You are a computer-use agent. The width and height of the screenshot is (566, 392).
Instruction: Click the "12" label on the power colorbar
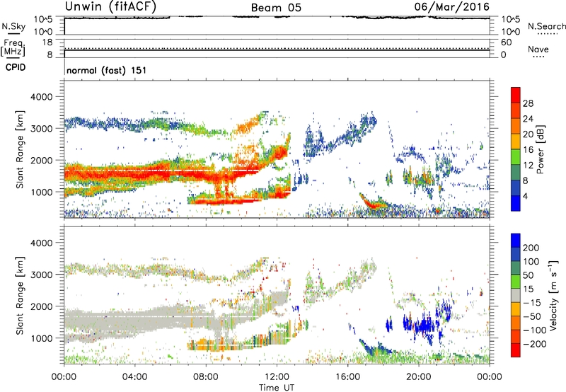[528, 166]
